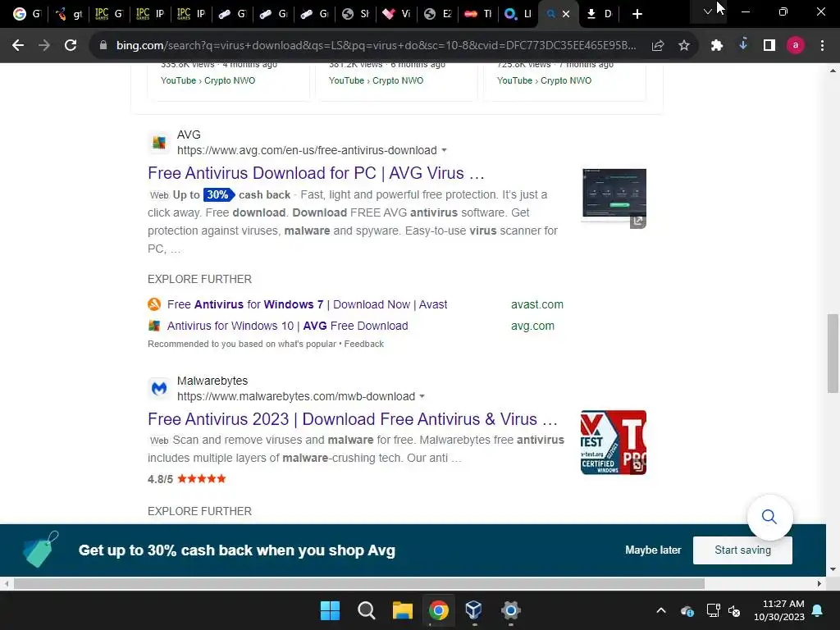Click the Feedback link under recommendations
The height and width of the screenshot is (630, 840).
pos(363,344)
